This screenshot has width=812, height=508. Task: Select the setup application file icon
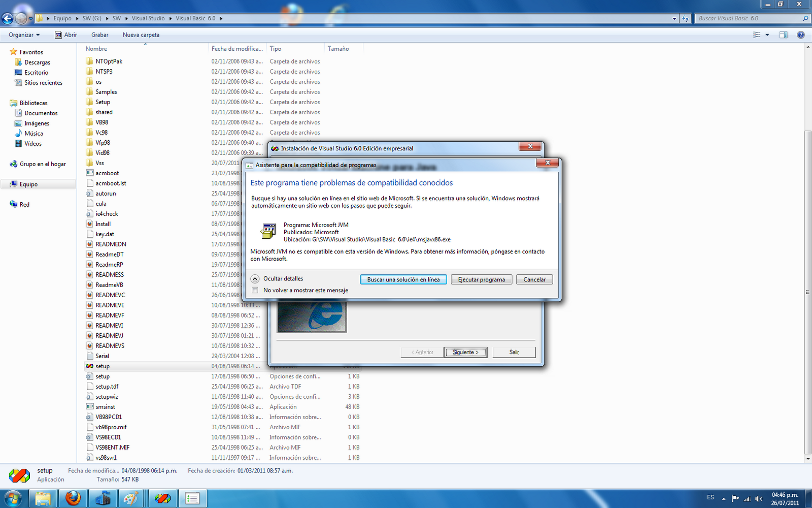coord(90,366)
